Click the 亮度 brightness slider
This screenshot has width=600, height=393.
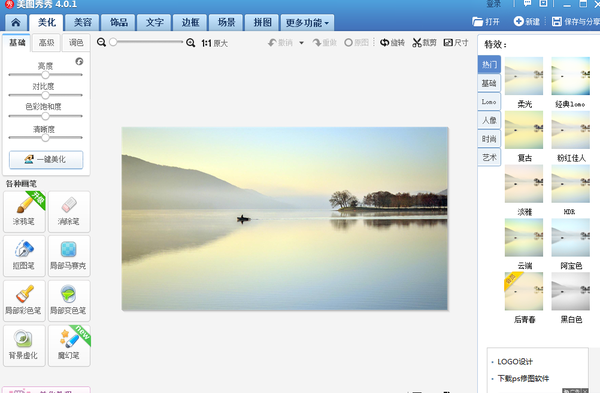click(46, 75)
